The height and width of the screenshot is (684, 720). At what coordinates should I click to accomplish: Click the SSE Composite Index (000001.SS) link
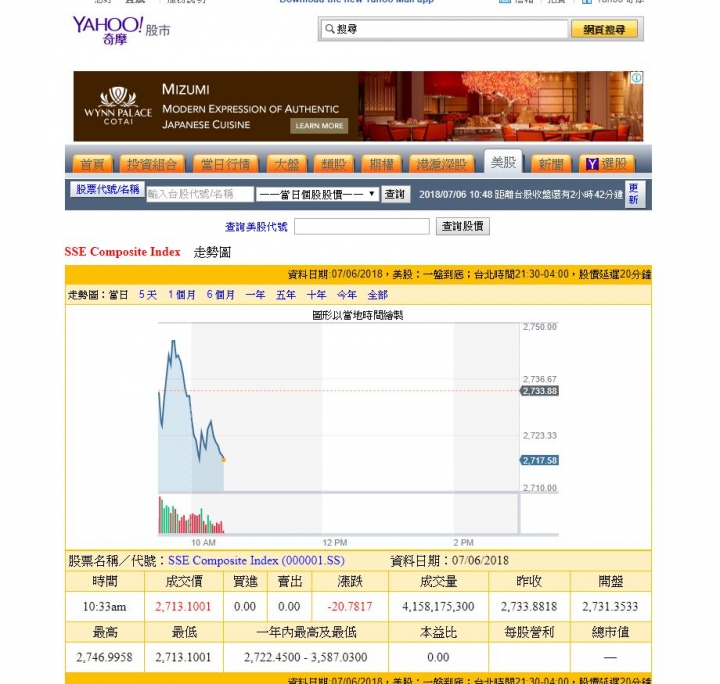coord(256,561)
